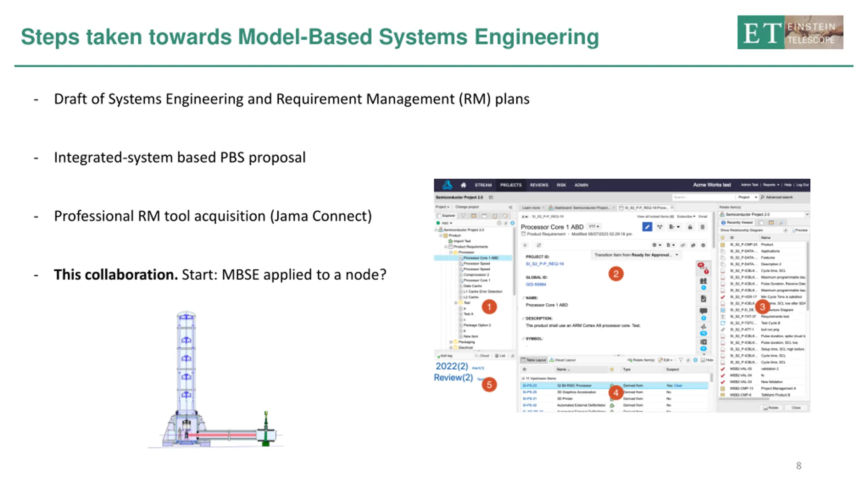Open the version V11 dropdown

pyautogui.click(x=594, y=226)
